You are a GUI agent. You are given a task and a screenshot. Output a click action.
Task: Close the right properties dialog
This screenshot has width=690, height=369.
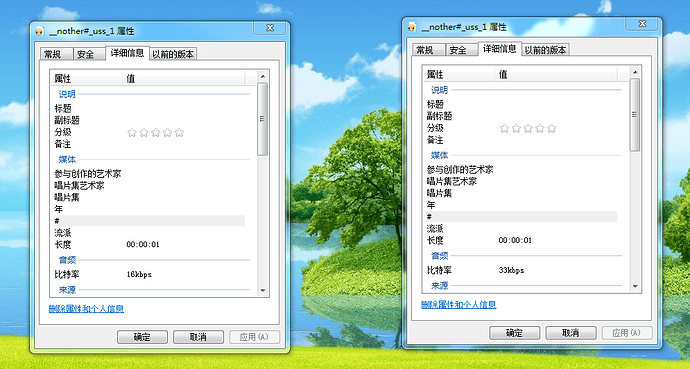[642, 24]
